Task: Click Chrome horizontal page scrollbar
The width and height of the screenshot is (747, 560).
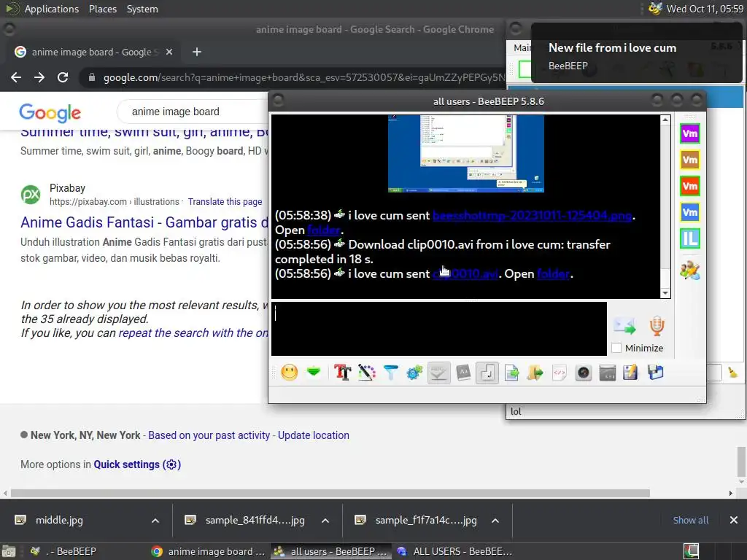Action: click(x=330, y=494)
